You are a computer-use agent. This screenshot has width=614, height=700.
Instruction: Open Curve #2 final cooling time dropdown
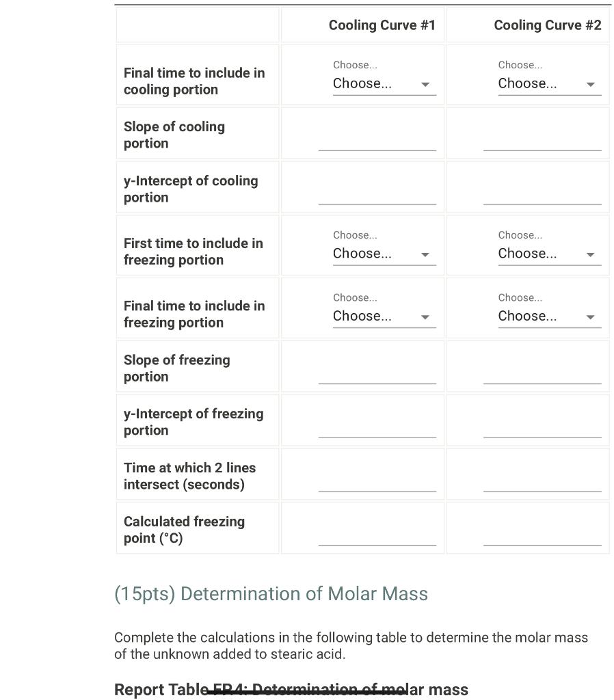(549, 83)
